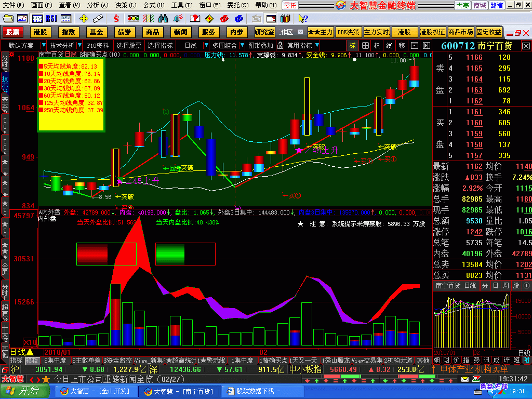Click the blue circled phi icon

pos(239,18)
